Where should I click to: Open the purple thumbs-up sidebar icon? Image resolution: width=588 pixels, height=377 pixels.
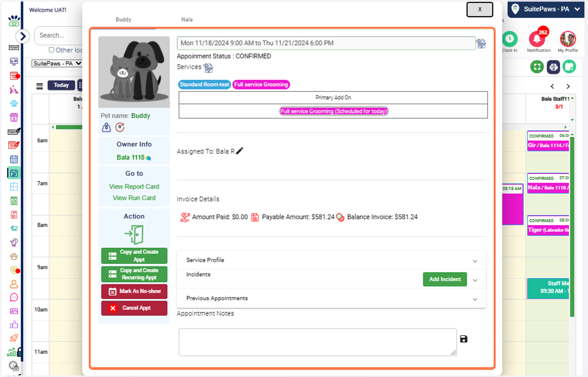tap(14, 325)
